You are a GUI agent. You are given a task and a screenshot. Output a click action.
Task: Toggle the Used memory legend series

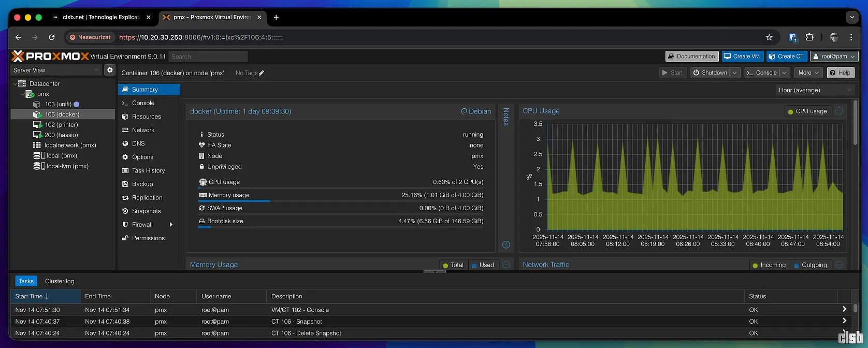coord(482,265)
